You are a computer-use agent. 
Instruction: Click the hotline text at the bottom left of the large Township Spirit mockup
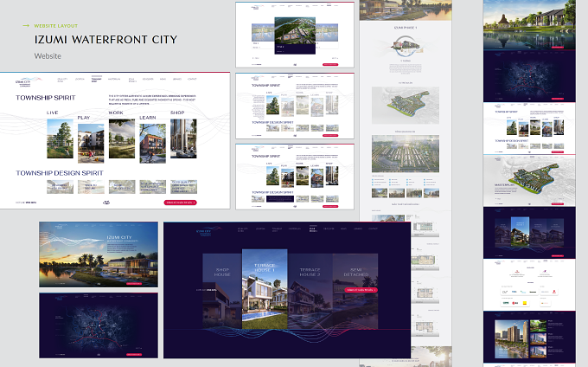click(x=26, y=203)
